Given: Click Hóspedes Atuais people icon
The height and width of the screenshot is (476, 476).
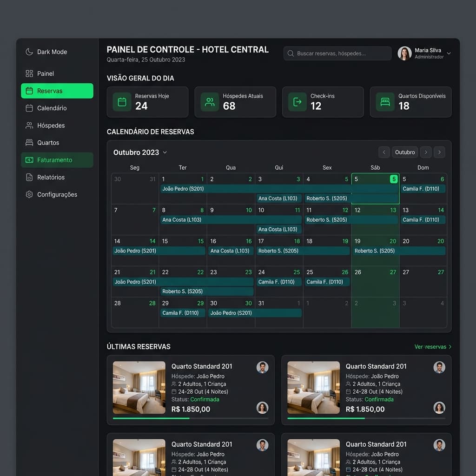Looking at the screenshot, I should pyautogui.click(x=210, y=102).
